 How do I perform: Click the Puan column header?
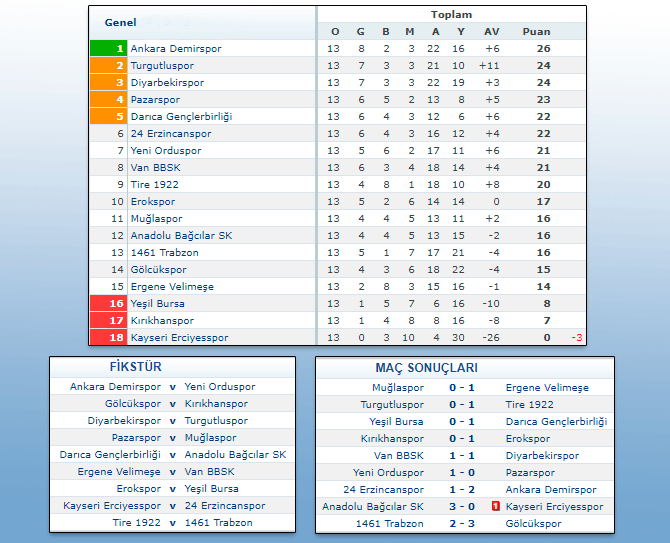[536, 32]
